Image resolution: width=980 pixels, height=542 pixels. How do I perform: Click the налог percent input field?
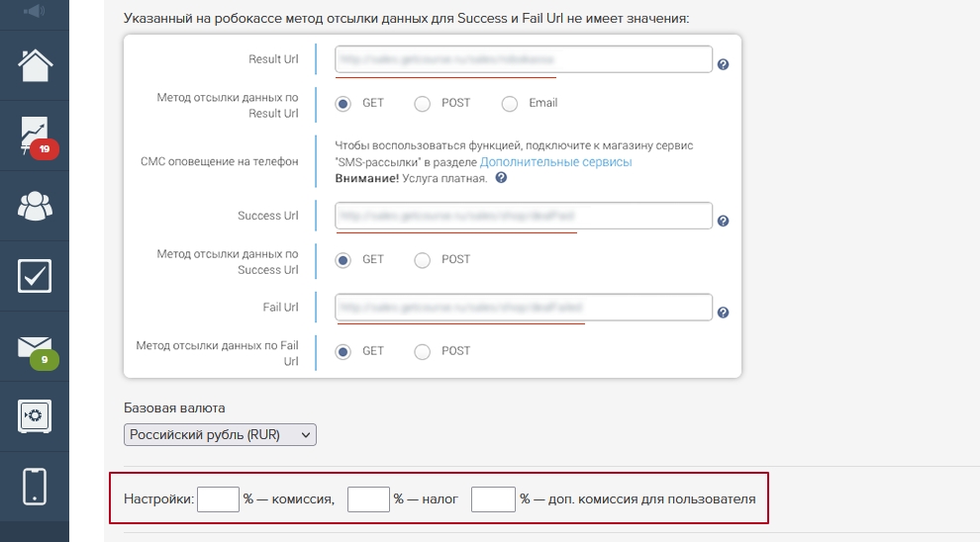pos(368,499)
